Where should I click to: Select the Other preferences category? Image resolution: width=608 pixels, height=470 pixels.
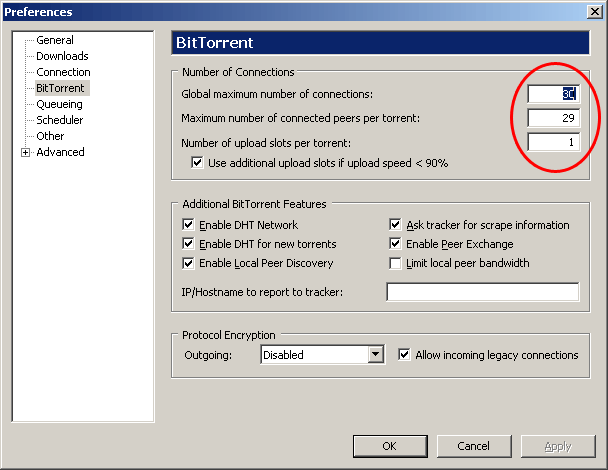click(x=50, y=136)
